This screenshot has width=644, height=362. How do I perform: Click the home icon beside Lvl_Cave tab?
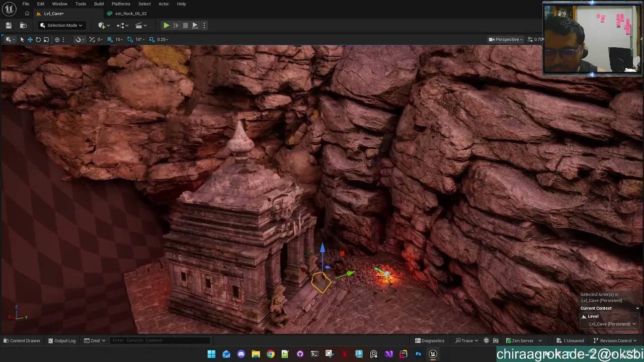pos(27,14)
